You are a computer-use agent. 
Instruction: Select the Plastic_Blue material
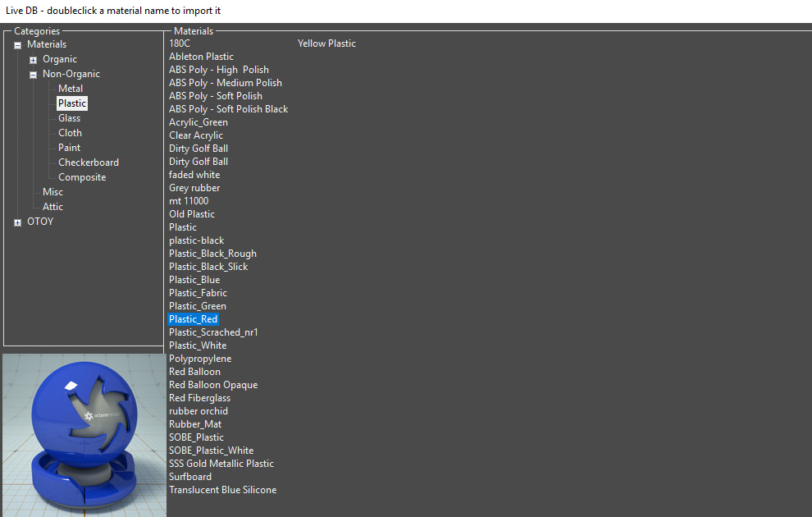tap(194, 280)
